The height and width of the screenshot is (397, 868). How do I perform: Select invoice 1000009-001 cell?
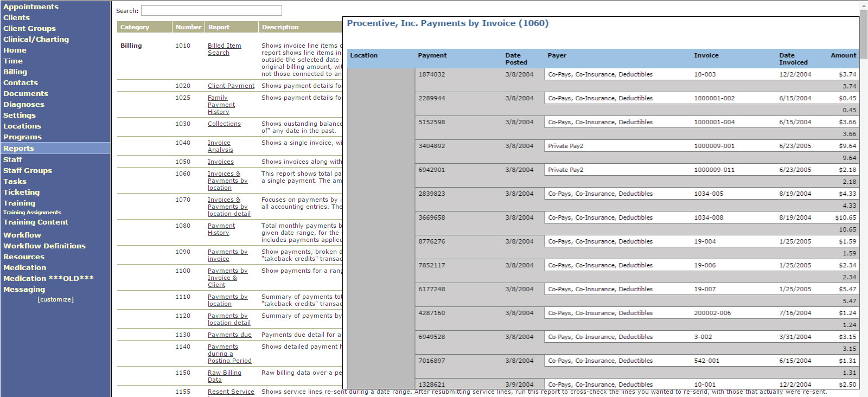click(714, 146)
